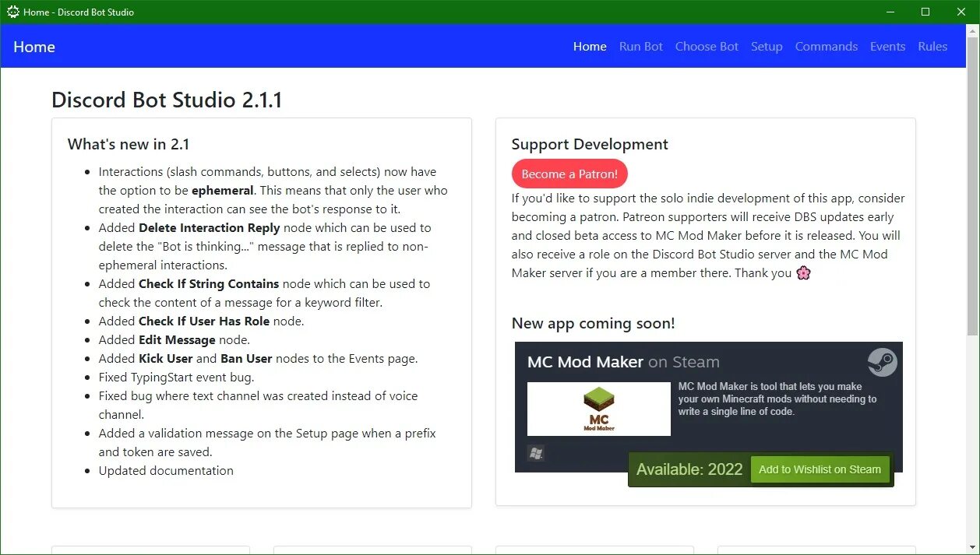Click Add to Wishlist on Steam button
980x555 pixels.
[820, 469]
